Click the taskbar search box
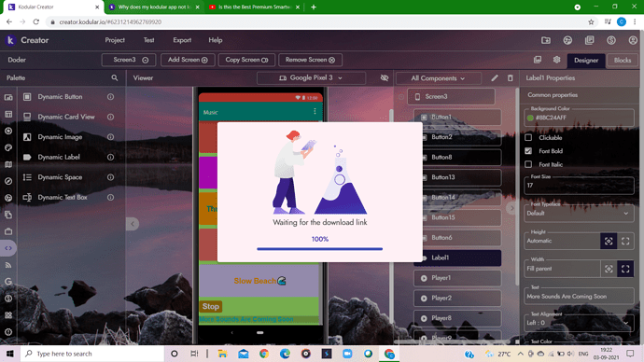The image size is (644, 362). 92,354
